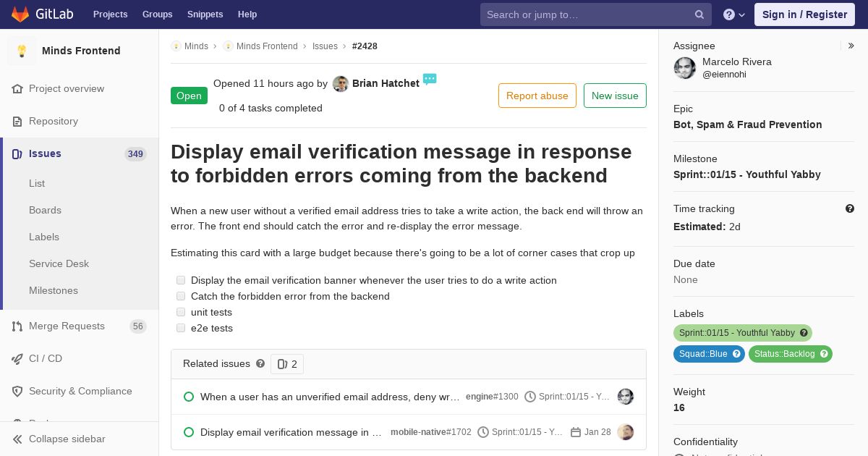Click the related issues count badge

287,364
